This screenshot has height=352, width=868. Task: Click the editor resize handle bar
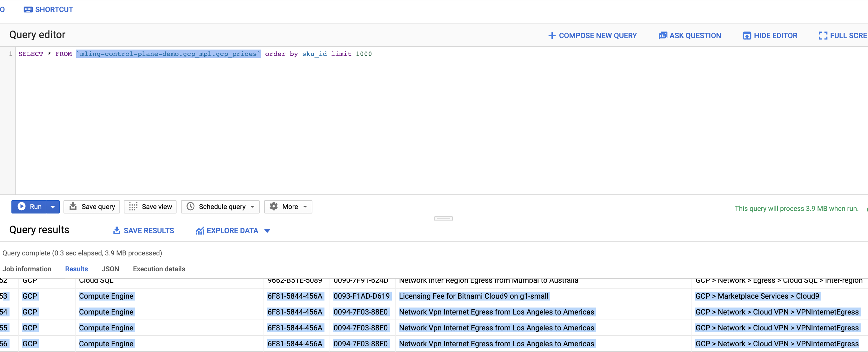point(443,219)
